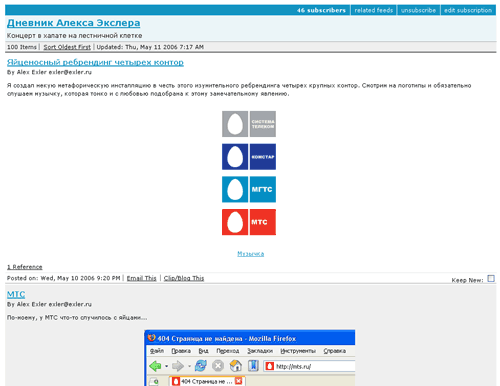Click the Stop icon in Firefox toolbar
This screenshot has height=386, width=500.
point(218,366)
